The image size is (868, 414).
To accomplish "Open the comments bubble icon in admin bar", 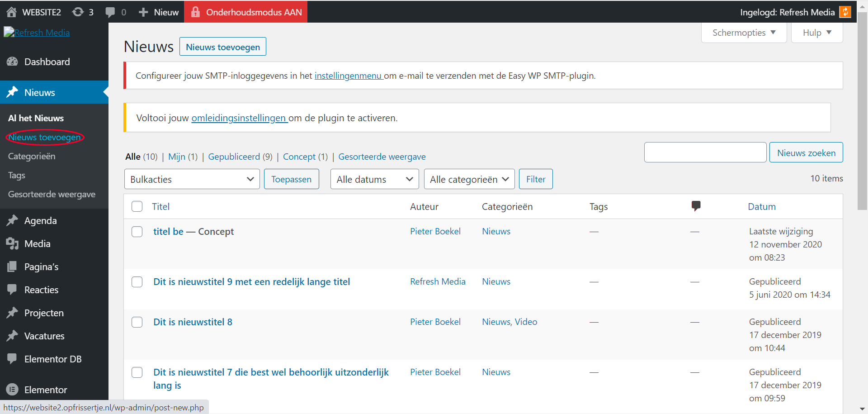I will [x=110, y=12].
